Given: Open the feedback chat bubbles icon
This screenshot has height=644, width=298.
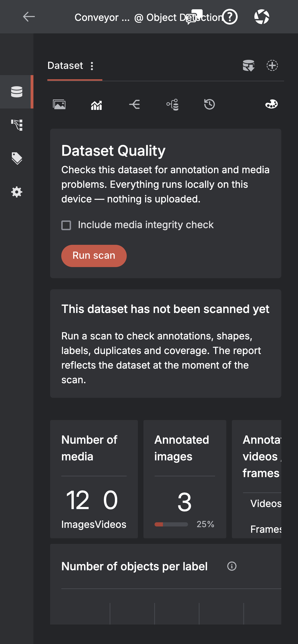Looking at the screenshot, I should coord(194,17).
